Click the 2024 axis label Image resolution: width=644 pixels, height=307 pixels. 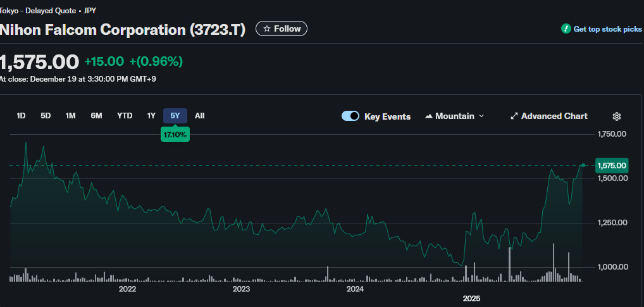355,289
